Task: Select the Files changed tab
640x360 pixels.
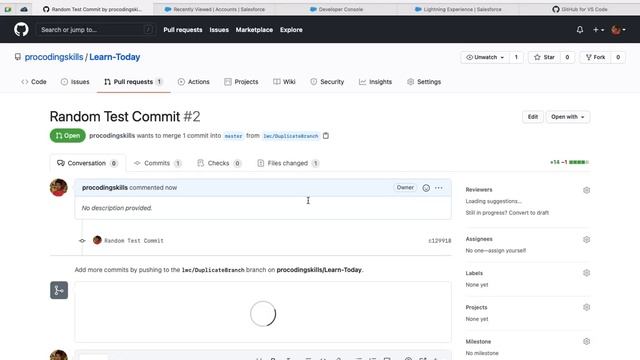Action: point(288,163)
